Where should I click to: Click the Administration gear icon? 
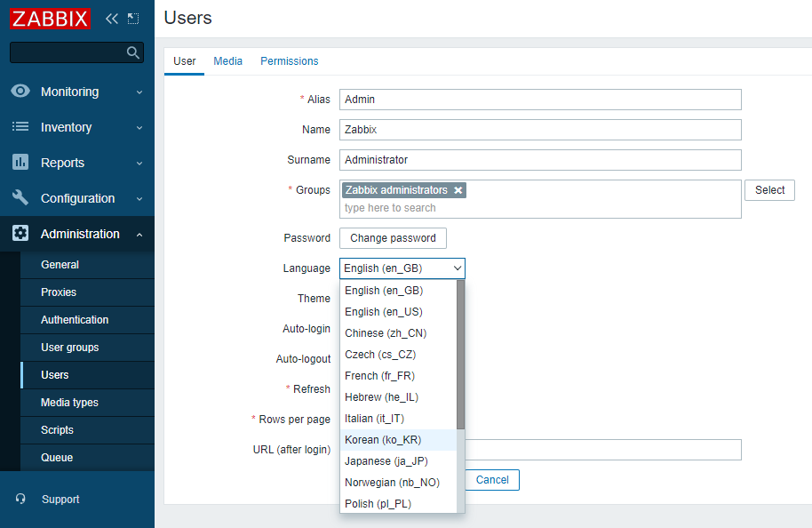click(x=20, y=233)
